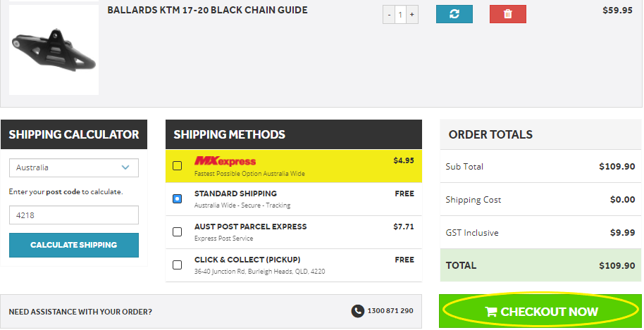
Task: Tick the MX Express shipping checkbox
Action: coord(177,165)
